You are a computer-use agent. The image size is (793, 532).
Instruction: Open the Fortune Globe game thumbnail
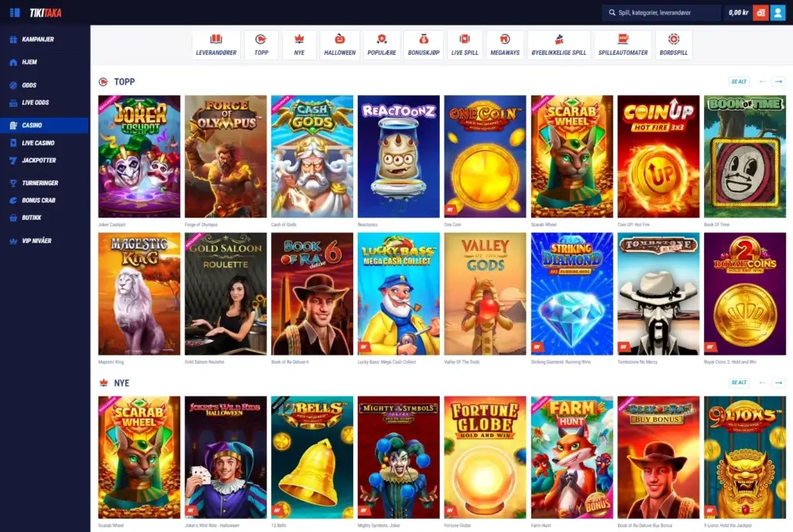click(x=485, y=458)
